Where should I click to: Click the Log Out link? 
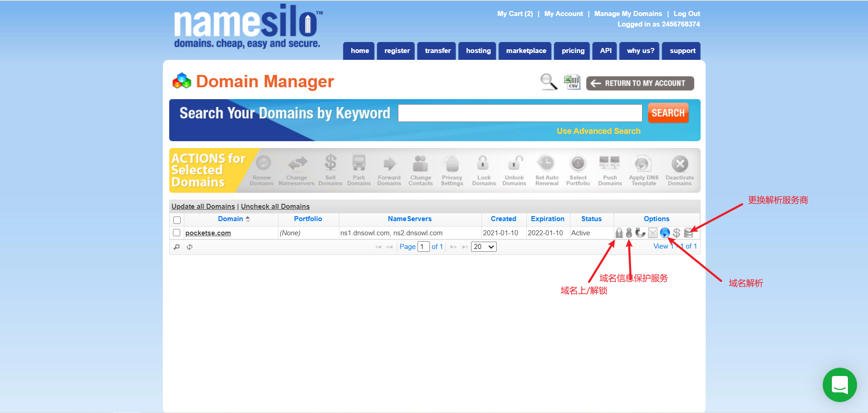[686, 14]
